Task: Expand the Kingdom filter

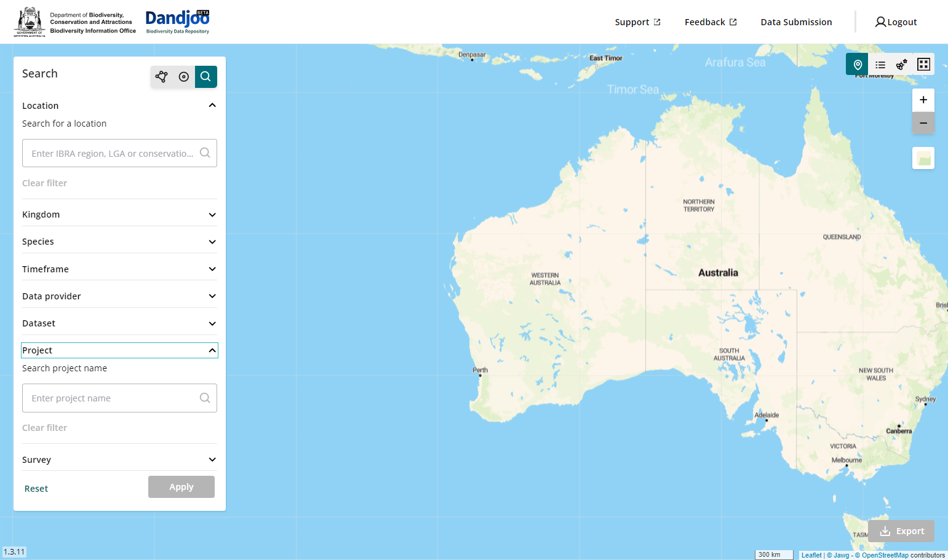Action: point(119,215)
